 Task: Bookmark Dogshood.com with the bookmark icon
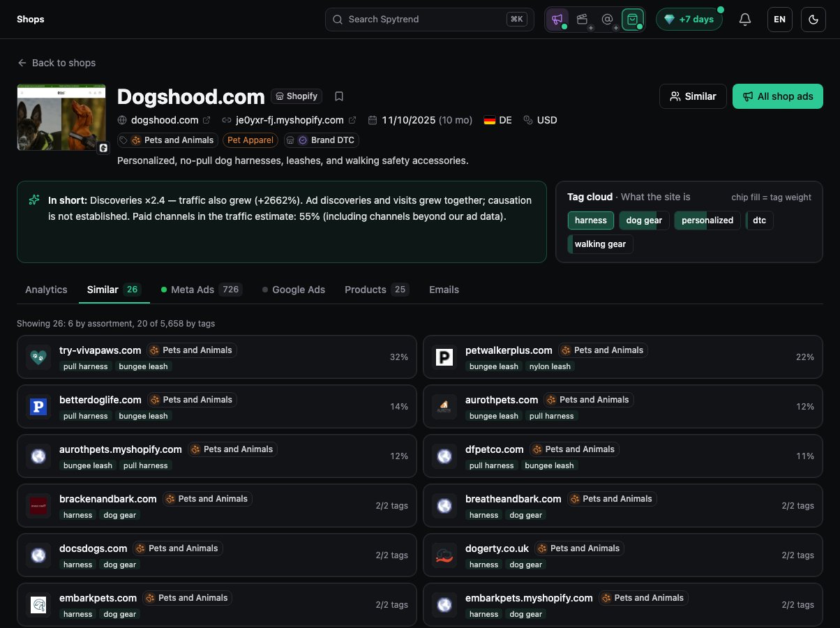[339, 96]
